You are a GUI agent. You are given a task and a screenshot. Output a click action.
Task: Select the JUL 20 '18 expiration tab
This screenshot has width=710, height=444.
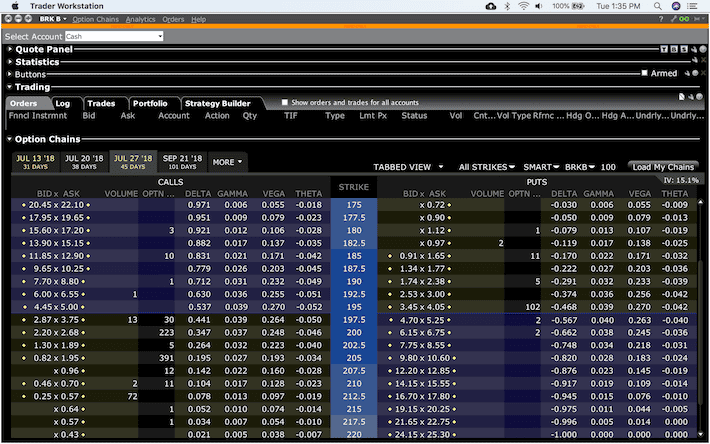click(84, 161)
